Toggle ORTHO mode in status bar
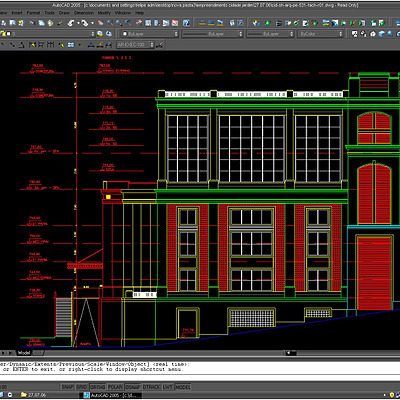 click(98, 387)
